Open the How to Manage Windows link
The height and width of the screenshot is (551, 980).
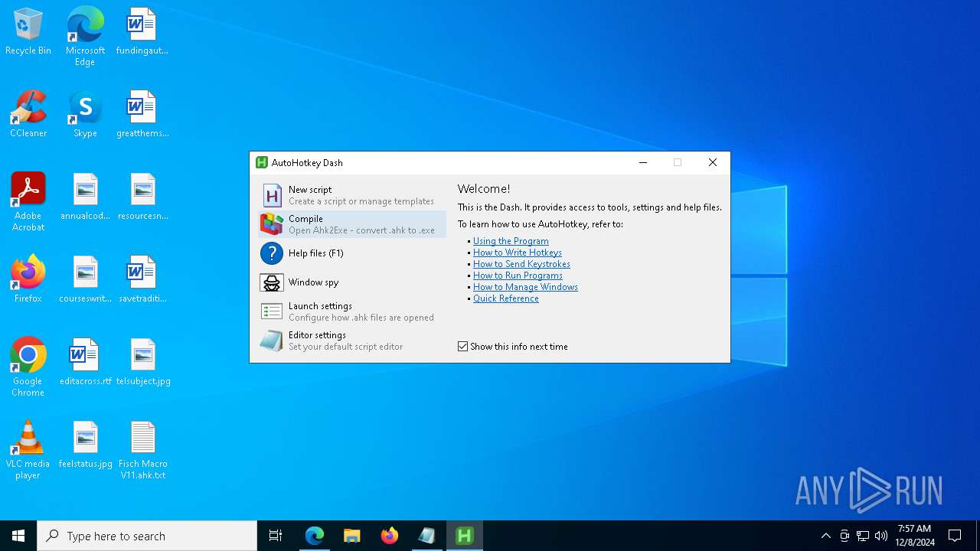(525, 287)
